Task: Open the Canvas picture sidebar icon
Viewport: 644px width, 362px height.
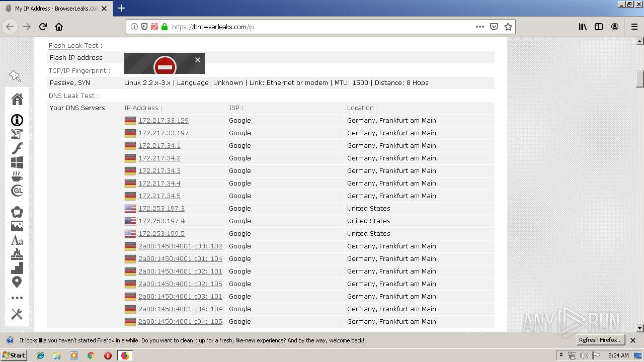Action: pos(17,226)
